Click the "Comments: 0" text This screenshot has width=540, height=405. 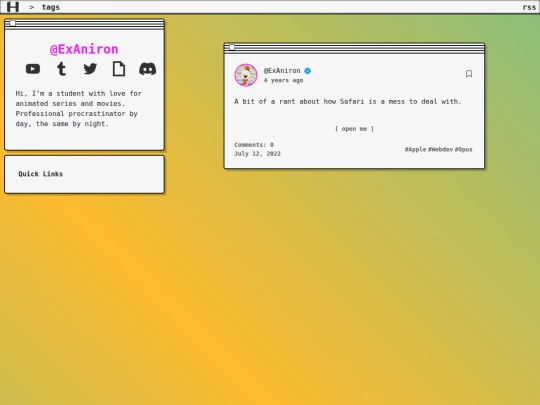254,145
